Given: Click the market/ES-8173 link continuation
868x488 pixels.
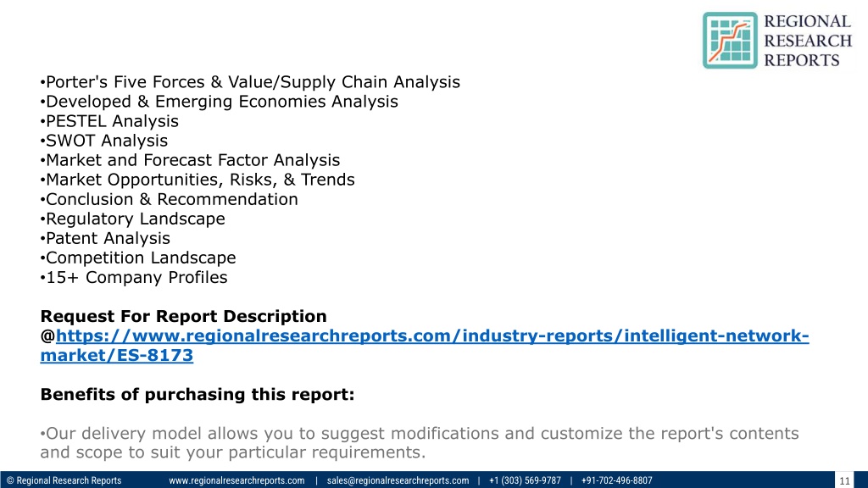Looking at the screenshot, I should click(x=117, y=355).
